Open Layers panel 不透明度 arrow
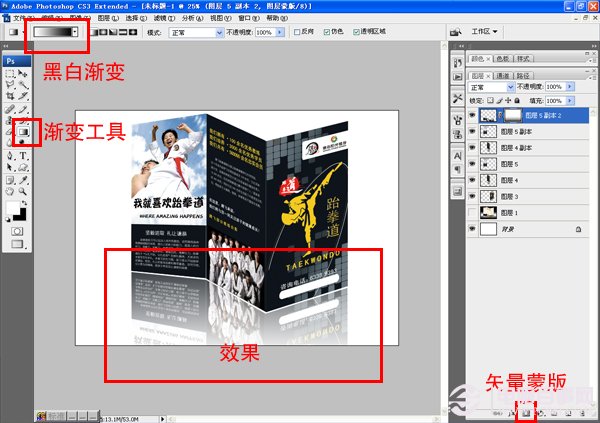 [x=570, y=87]
